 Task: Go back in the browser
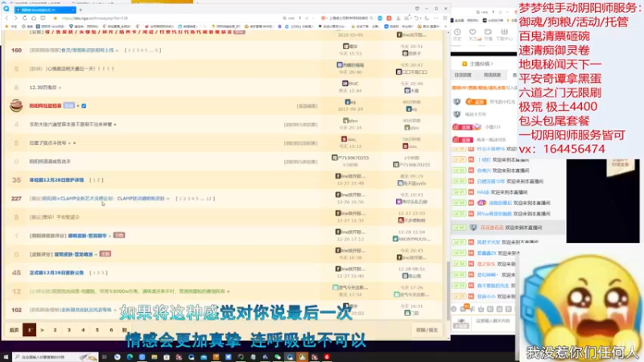pos(6,18)
